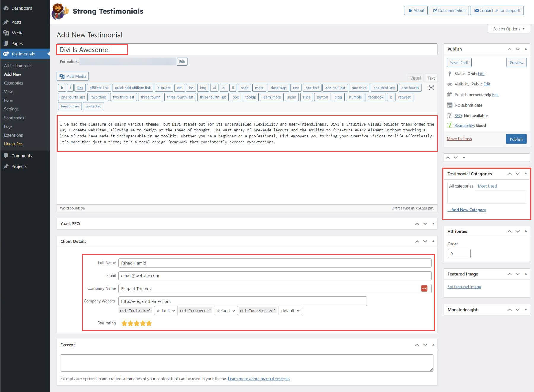Collapse the Yoast SEO panel
Viewport: 534px width, 392px height.
tap(433, 224)
